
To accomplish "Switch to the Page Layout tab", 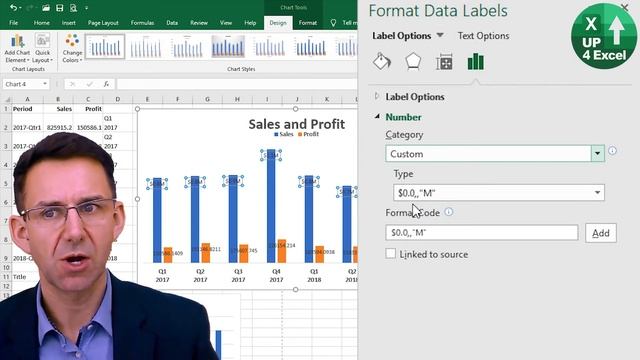I will coord(103,23).
